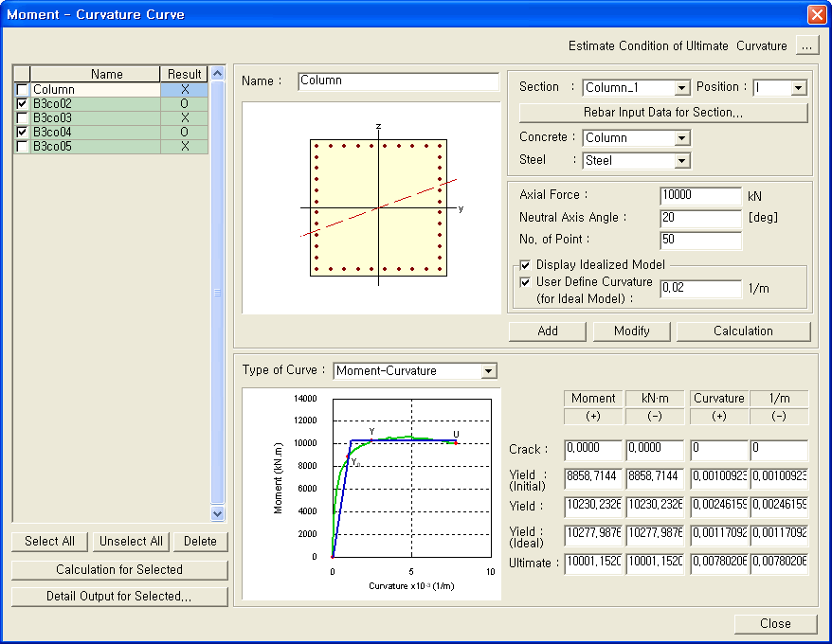Toggle Display Idealized Model checkbox
Image resolution: width=832 pixels, height=644 pixels.
point(525,265)
